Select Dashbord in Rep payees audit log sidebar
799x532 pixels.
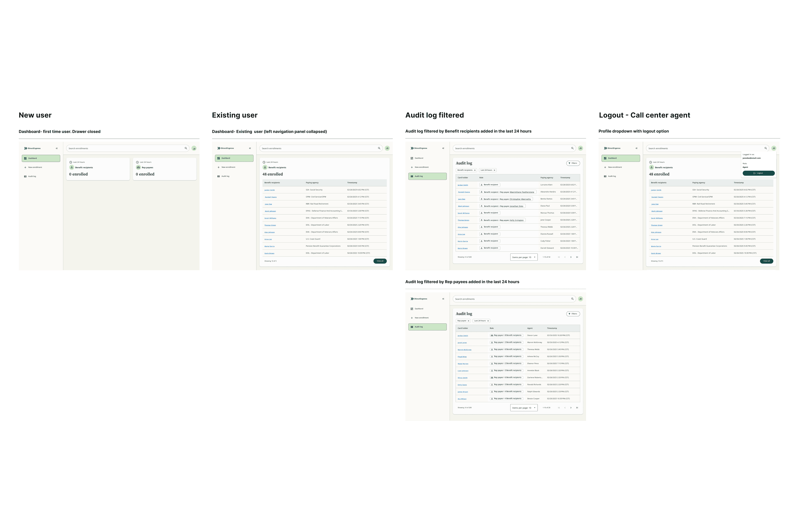(419, 309)
